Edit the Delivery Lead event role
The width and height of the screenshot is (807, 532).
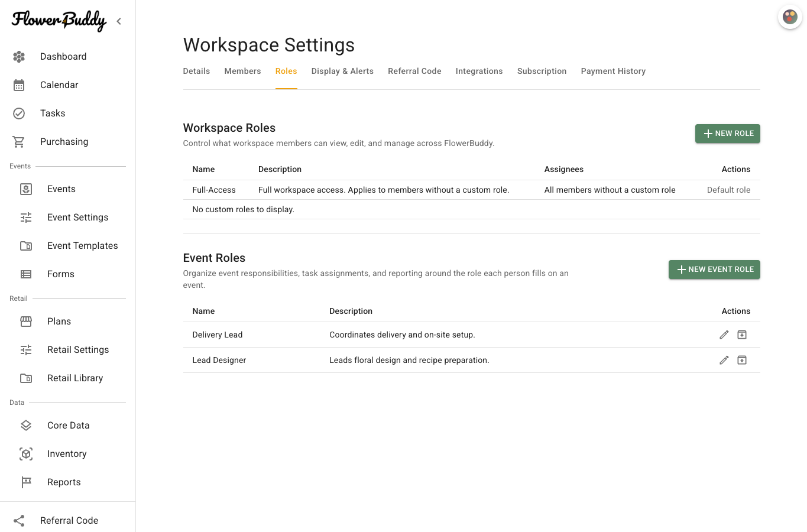[x=724, y=335]
